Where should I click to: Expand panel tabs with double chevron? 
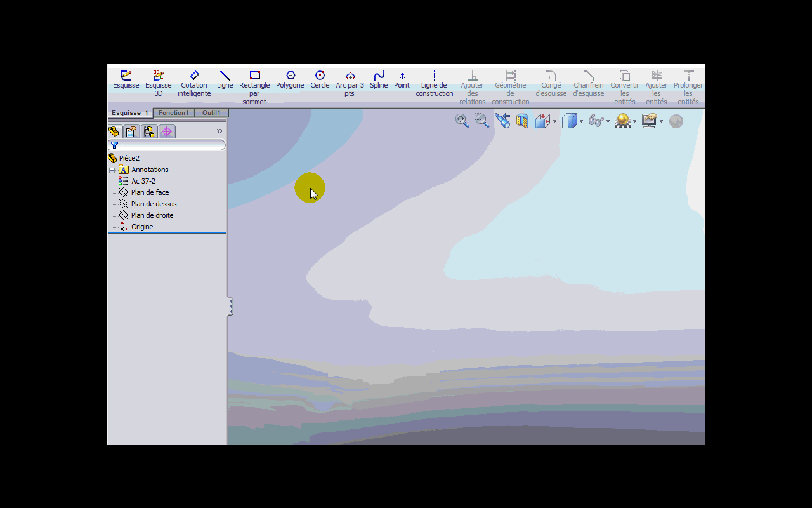tap(219, 131)
